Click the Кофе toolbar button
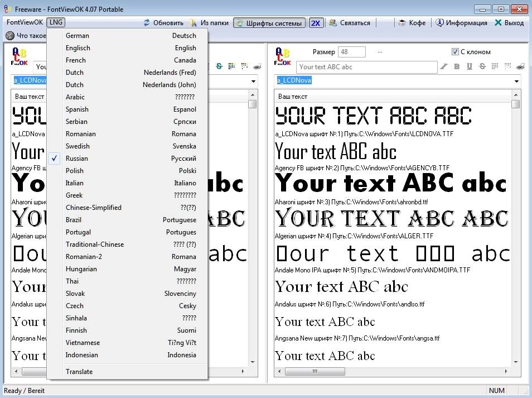 (412, 23)
